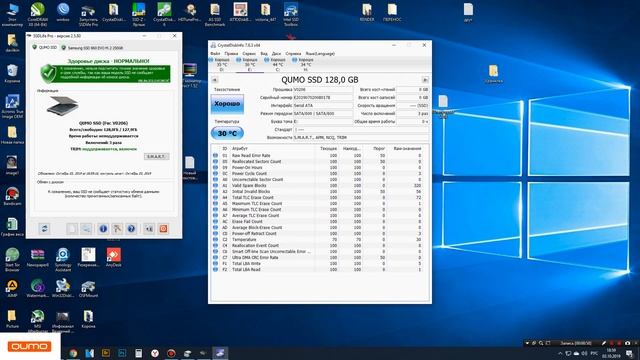Open the OSFMount desktop icon
The image size is (640, 360).
88,288
